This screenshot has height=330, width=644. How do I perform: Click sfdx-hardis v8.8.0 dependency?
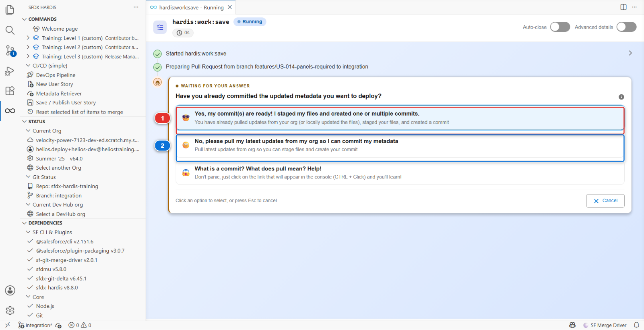[57, 288]
